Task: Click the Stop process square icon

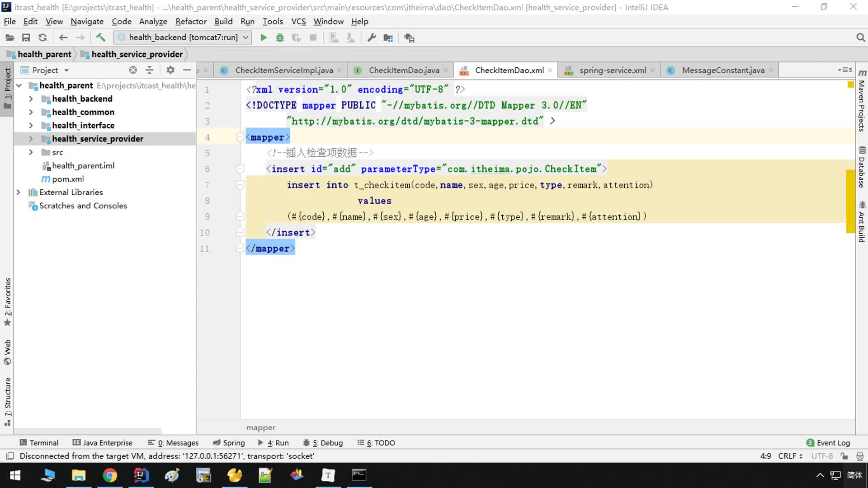Action: tap(313, 38)
